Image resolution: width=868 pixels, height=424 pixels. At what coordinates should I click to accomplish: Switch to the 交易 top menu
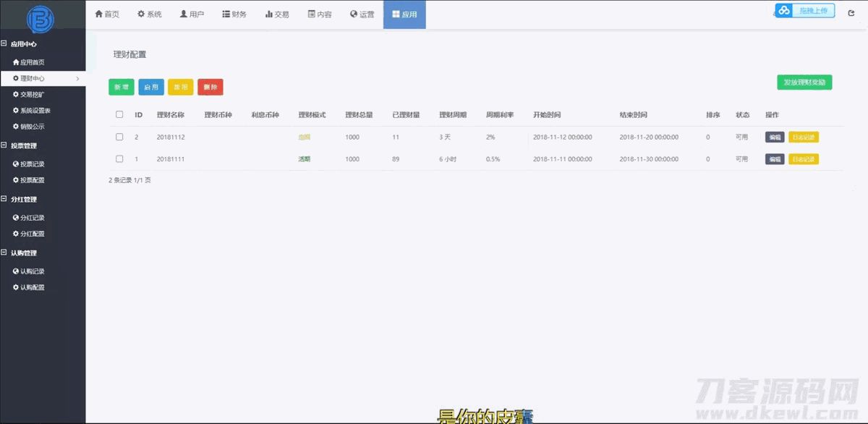[x=277, y=14]
